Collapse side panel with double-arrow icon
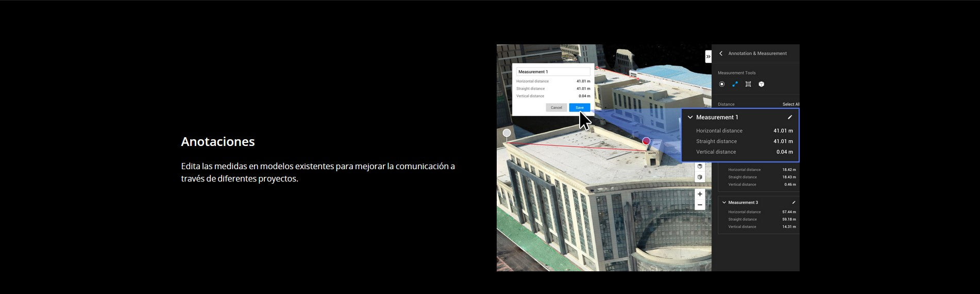 (x=708, y=57)
